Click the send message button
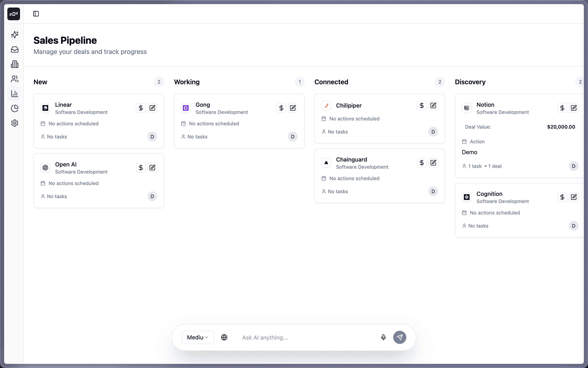588x368 pixels. click(x=400, y=337)
